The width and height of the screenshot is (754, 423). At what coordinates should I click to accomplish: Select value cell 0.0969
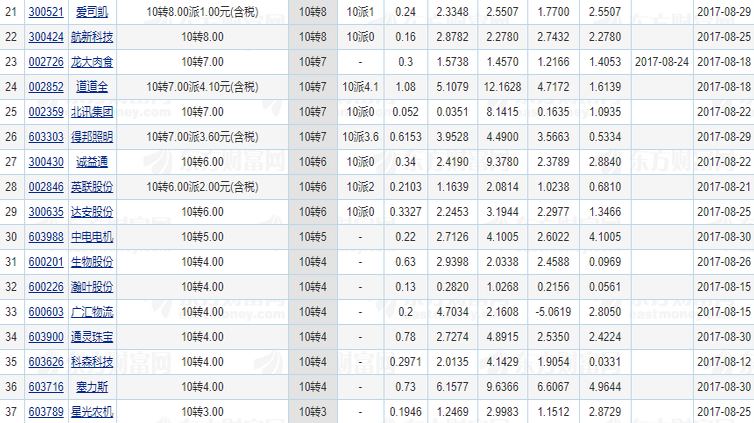point(605,262)
